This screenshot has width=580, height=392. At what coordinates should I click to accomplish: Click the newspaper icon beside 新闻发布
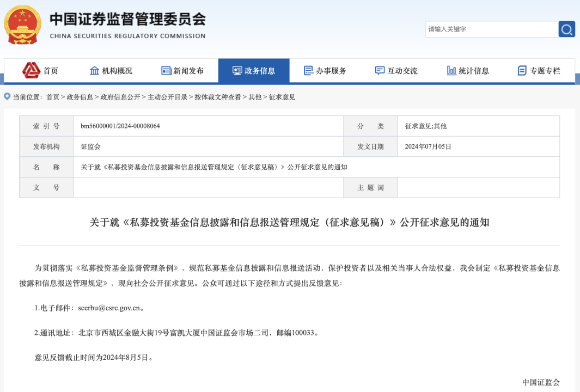coord(166,71)
